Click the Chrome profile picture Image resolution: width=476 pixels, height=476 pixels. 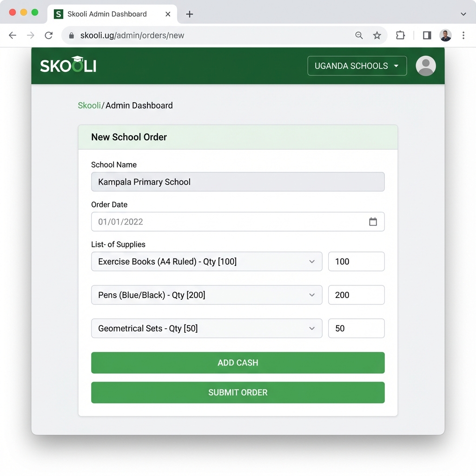[445, 35]
